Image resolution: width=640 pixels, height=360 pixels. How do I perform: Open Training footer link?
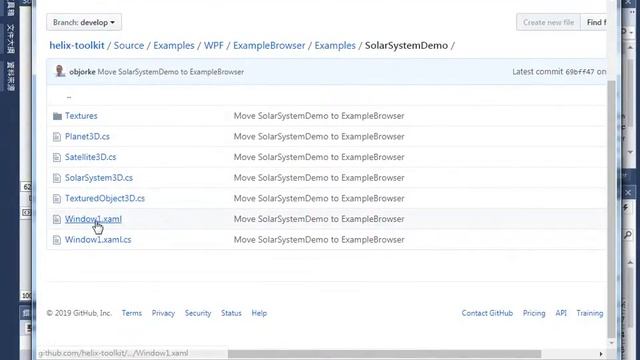pyautogui.click(x=590, y=313)
